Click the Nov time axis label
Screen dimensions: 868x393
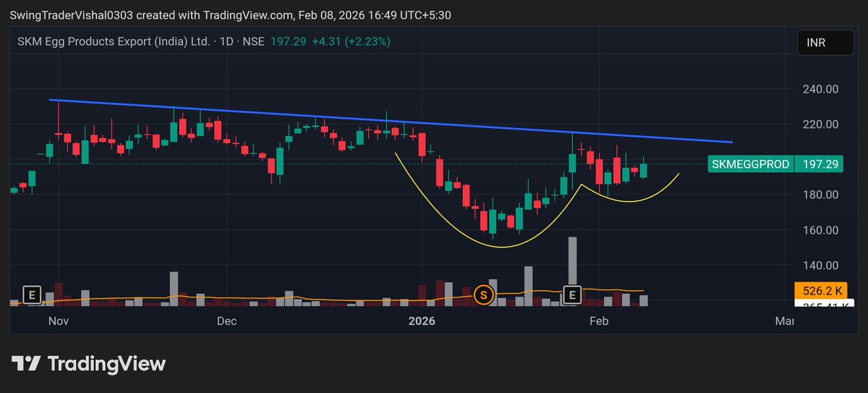click(57, 321)
